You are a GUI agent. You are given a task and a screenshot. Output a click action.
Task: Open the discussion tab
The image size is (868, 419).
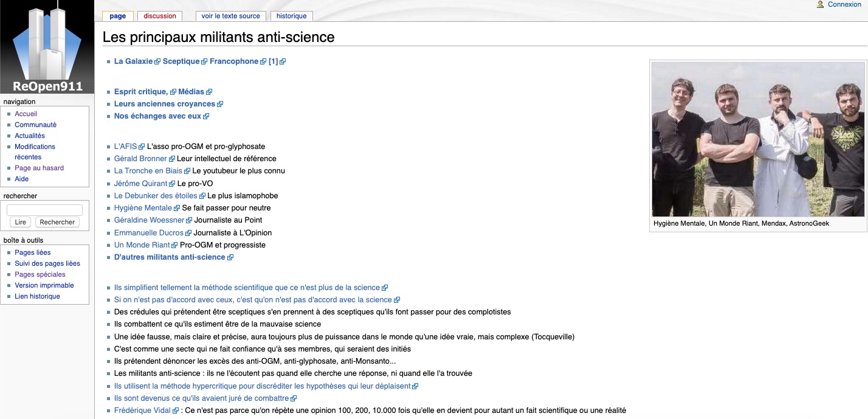point(160,16)
